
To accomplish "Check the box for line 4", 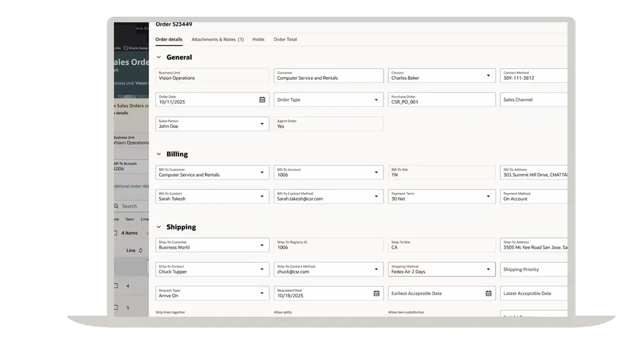I will point(116,286).
